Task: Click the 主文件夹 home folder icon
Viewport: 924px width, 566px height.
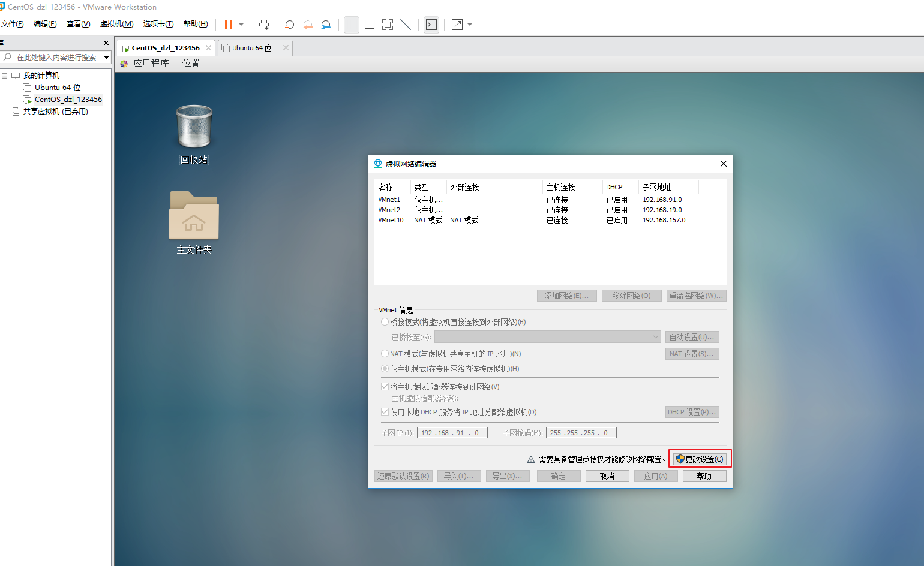Action: tap(194, 223)
